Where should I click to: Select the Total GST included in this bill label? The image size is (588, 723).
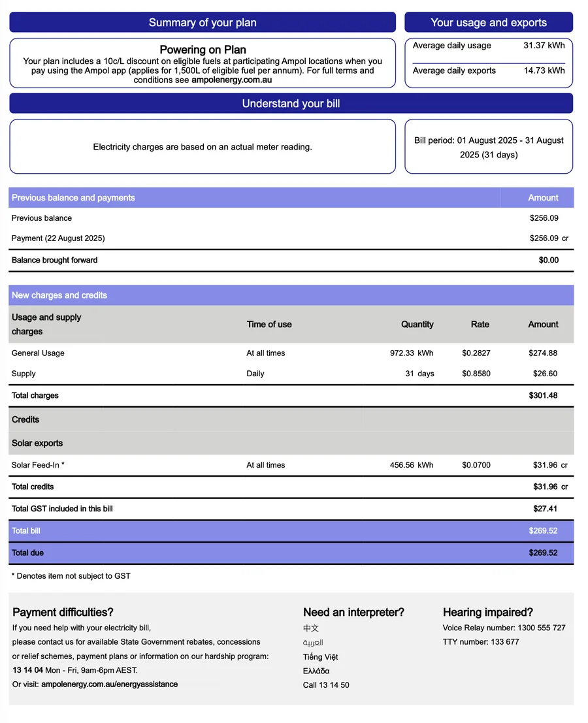(62, 509)
